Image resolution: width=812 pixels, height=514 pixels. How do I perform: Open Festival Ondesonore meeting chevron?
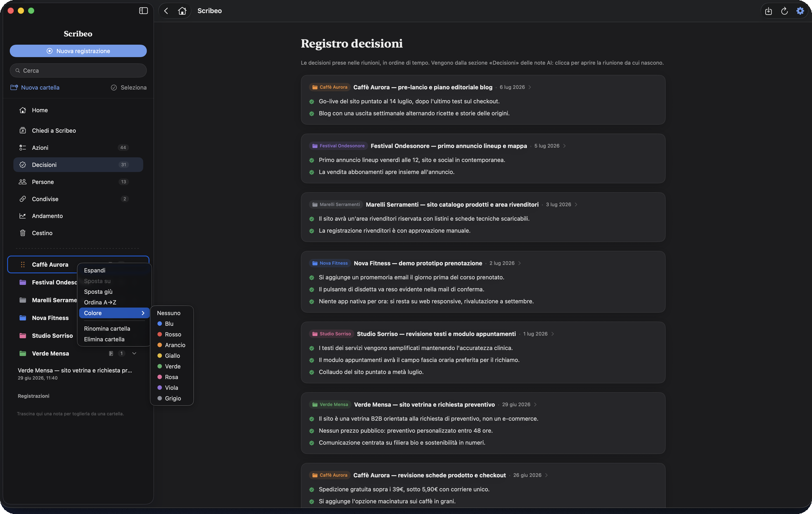pos(565,146)
